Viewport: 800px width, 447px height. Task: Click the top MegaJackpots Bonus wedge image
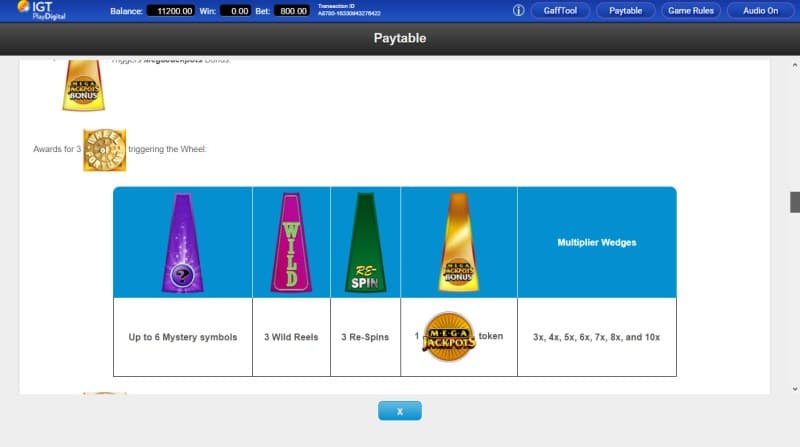pos(83,85)
